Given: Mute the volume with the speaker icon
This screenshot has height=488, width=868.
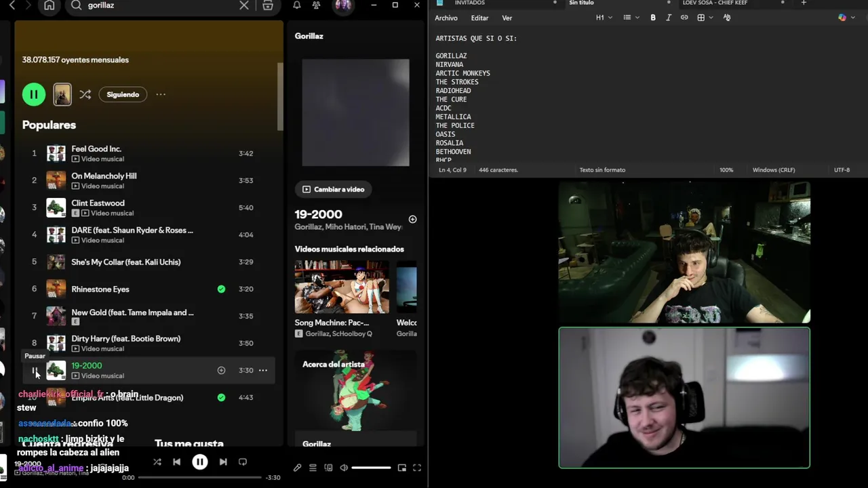Looking at the screenshot, I should (x=344, y=468).
